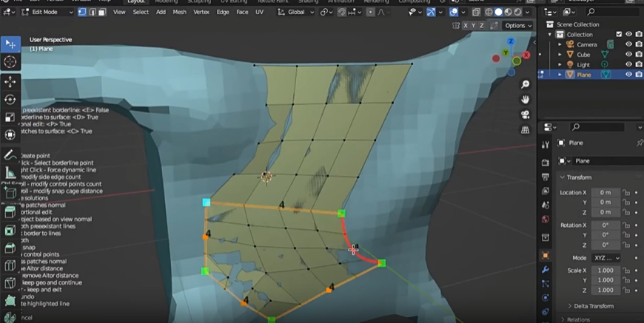The image size is (644, 323).
Task: Click the Location X value field
Action: tap(605, 192)
